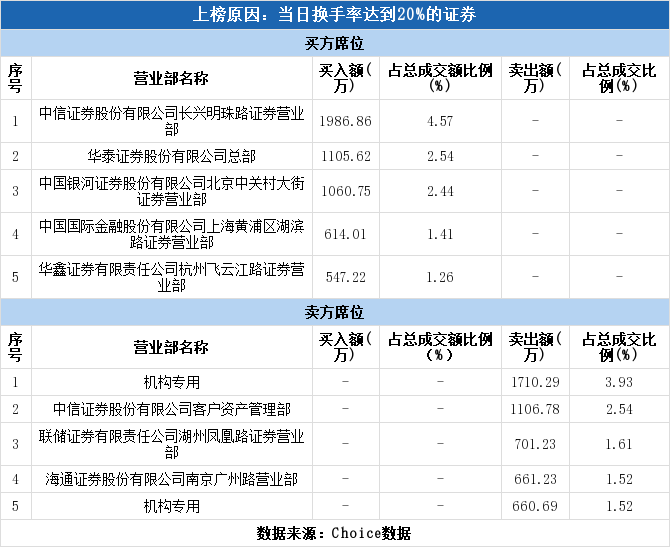The height and width of the screenshot is (547, 670).
Task: Select 联储证券有限责任公司湖州凤凰路证券营业部 name
Action: coord(171,444)
